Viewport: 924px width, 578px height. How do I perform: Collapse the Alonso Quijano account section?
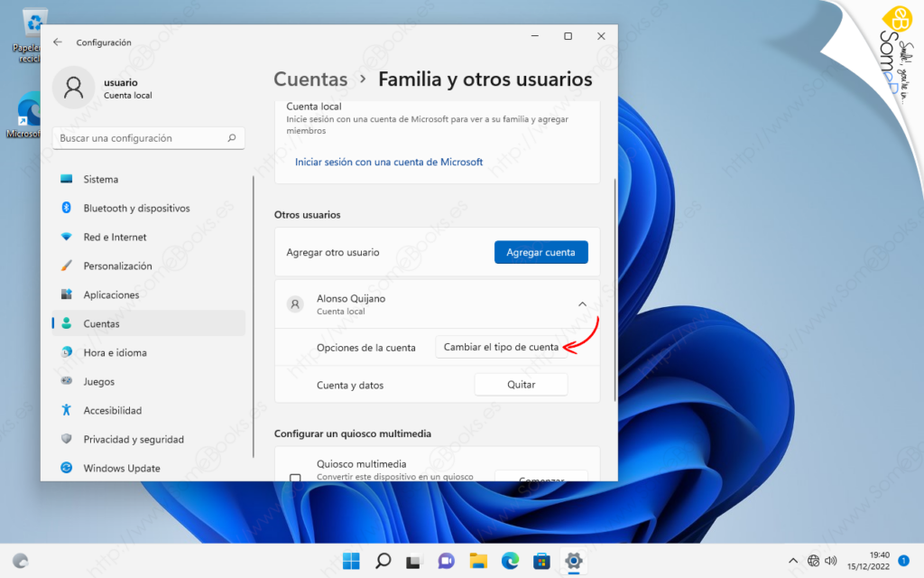coord(582,304)
